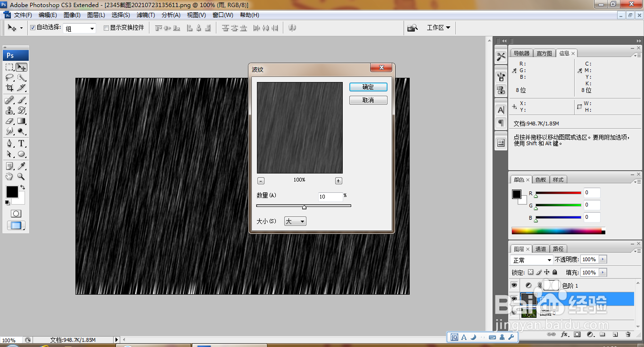Click the layer style fx icon

tap(564, 334)
